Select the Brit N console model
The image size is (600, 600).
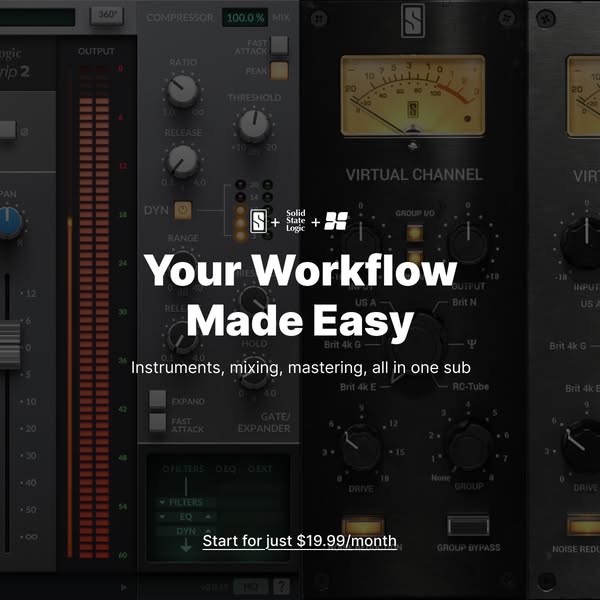click(x=464, y=302)
